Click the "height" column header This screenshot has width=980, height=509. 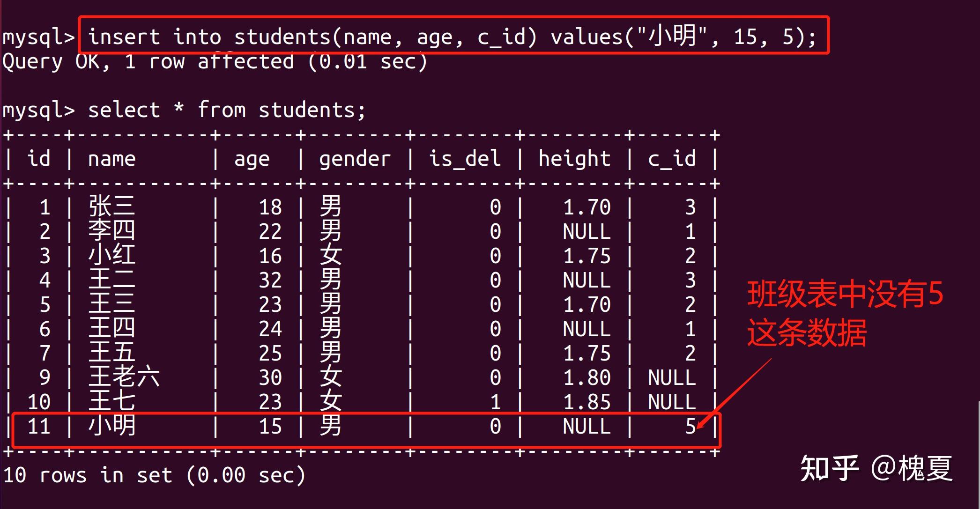tap(574, 159)
